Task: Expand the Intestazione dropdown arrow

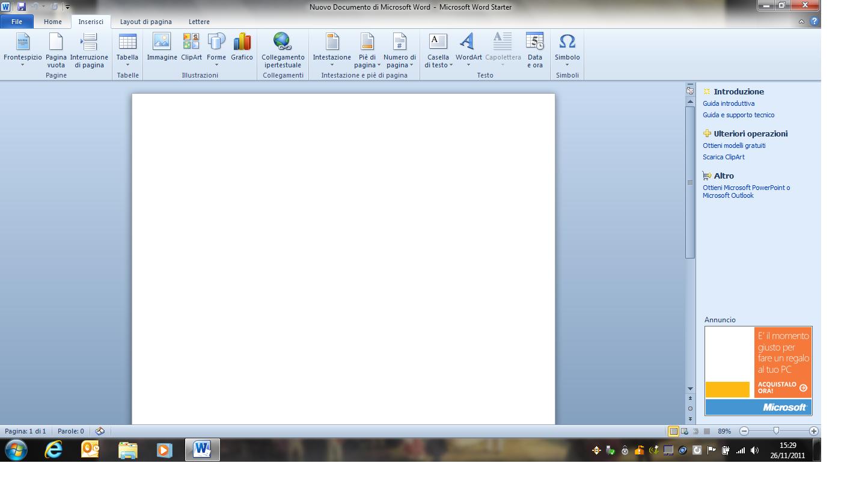Action: pyautogui.click(x=332, y=65)
